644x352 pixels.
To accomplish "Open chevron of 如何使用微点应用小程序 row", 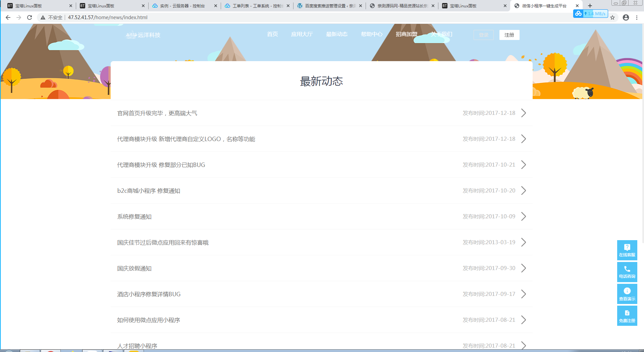I will click(x=524, y=320).
